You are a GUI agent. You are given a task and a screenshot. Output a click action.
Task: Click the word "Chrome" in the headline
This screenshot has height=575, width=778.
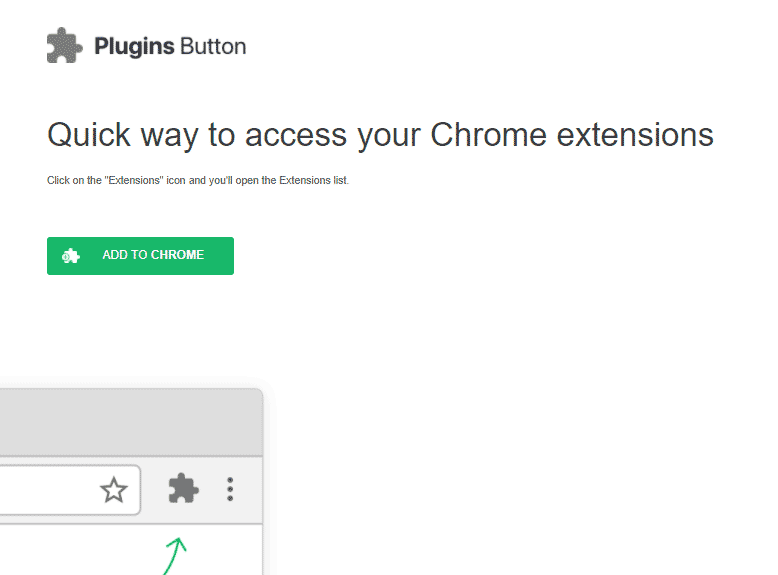tap(488, 134)
